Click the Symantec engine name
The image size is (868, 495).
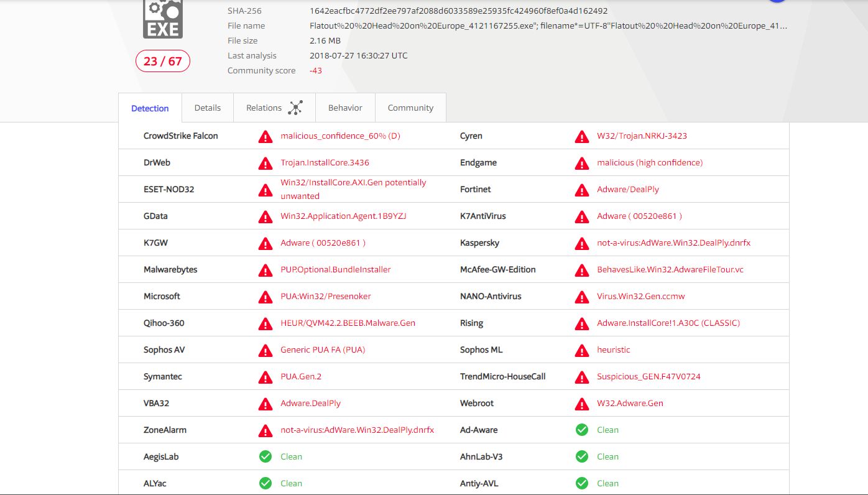[163, 376]
